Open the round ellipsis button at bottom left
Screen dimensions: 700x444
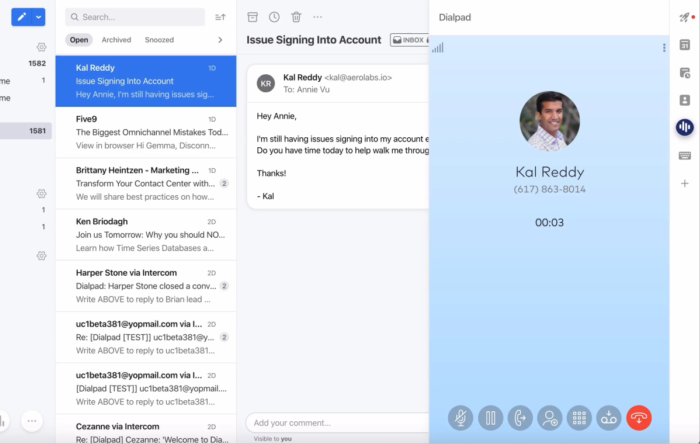[32, 421]
